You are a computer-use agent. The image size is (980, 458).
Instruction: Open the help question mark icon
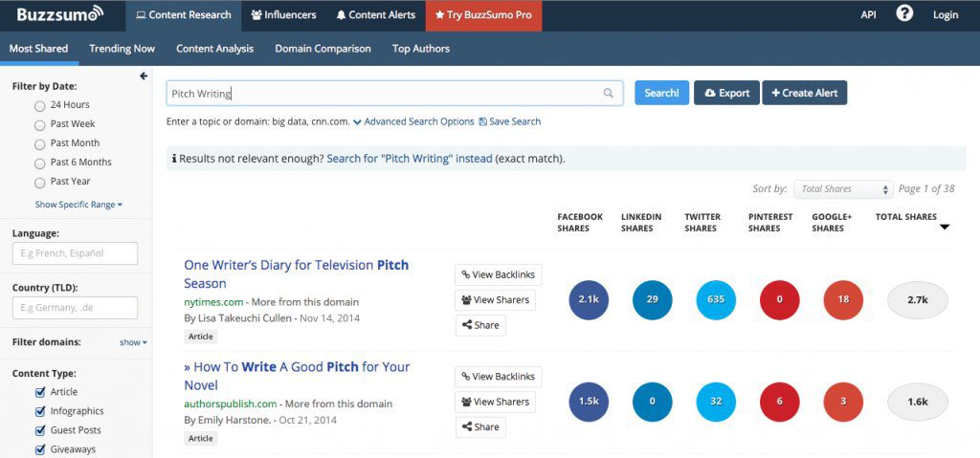tap(904, 13)
